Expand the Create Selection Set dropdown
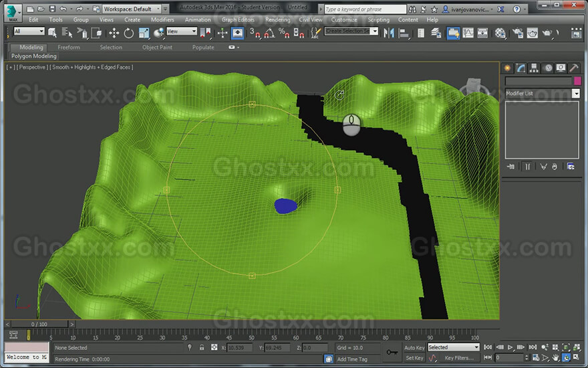The width and height of the screenshot is (588, 368). click(374, 31)
